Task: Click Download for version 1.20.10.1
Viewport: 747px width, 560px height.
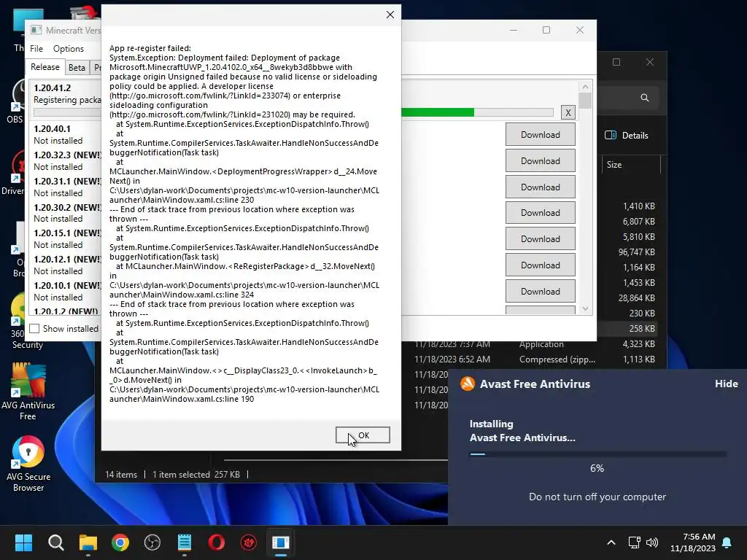Action: tap(541, 292)
